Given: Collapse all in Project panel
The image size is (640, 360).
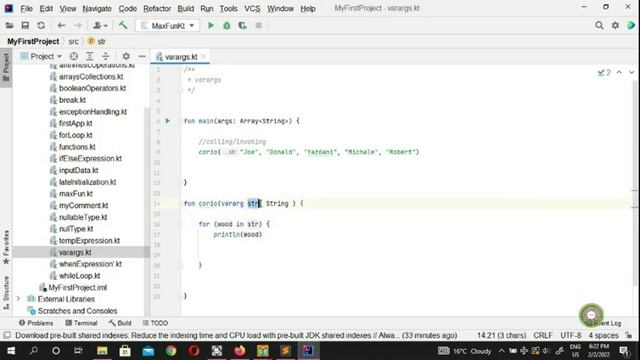Looking at the screenshot, I should (x=106, y=56).
